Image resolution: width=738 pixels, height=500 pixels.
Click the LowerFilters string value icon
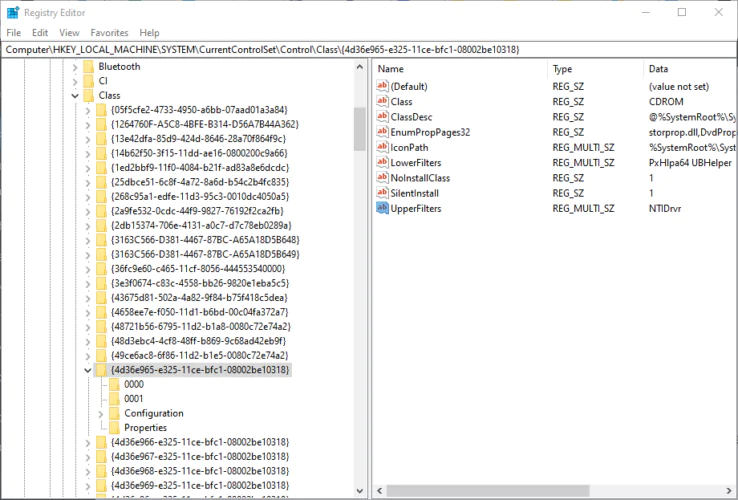tap(382, 162)
